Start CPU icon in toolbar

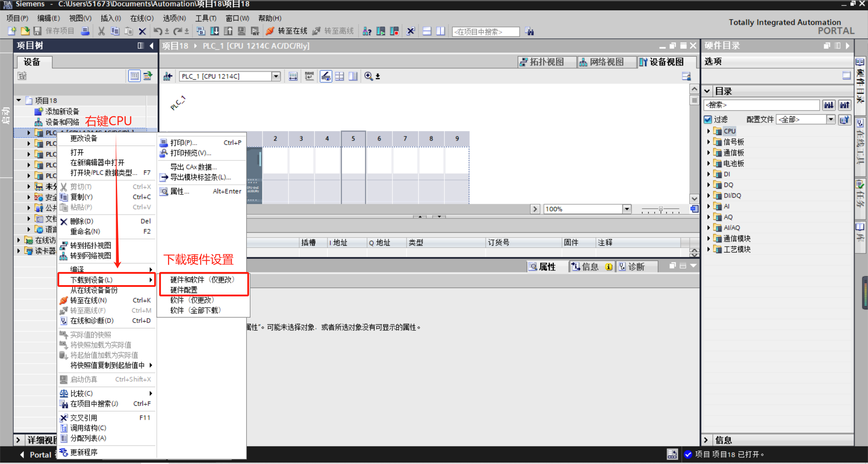coord(381,31)
